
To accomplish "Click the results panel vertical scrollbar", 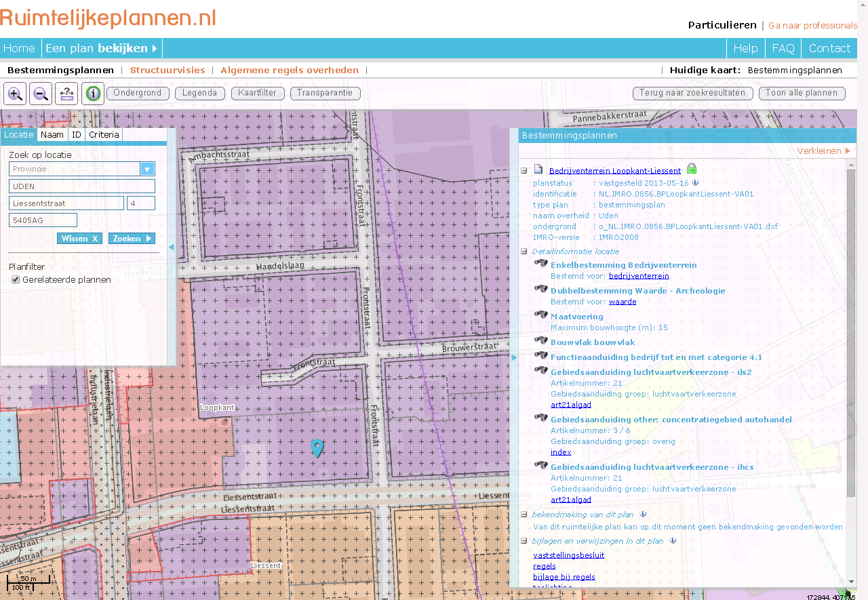I will [851, 332].
